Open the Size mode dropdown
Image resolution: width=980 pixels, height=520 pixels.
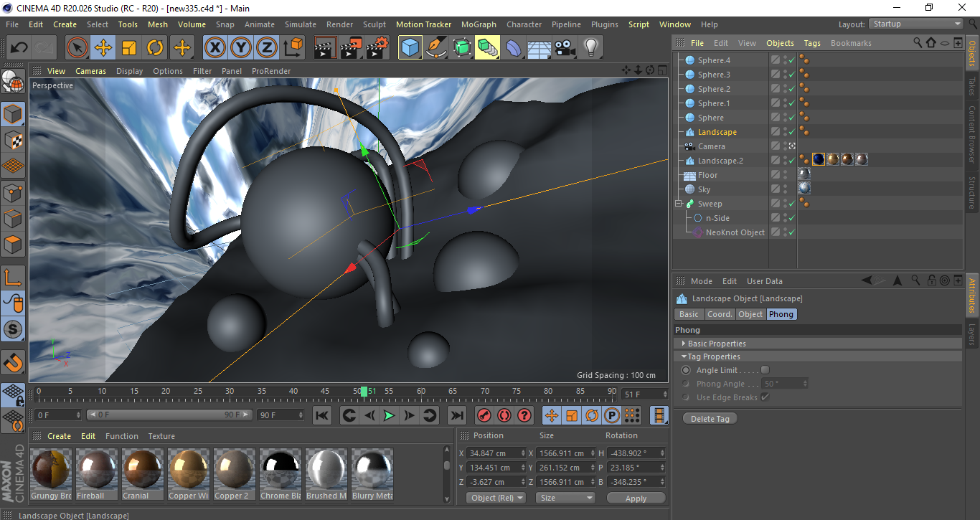(x=566, y=498)
